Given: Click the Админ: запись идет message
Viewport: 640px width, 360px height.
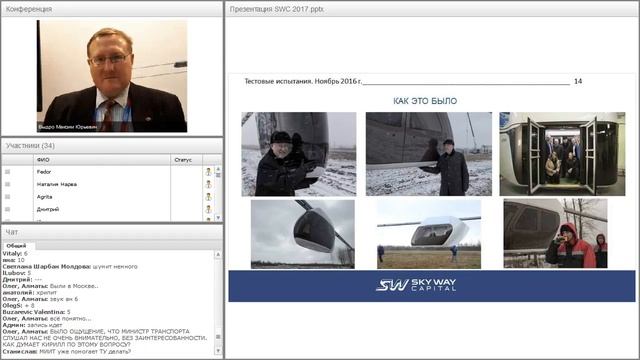Looking at the screenshot, I should [31, 325].
